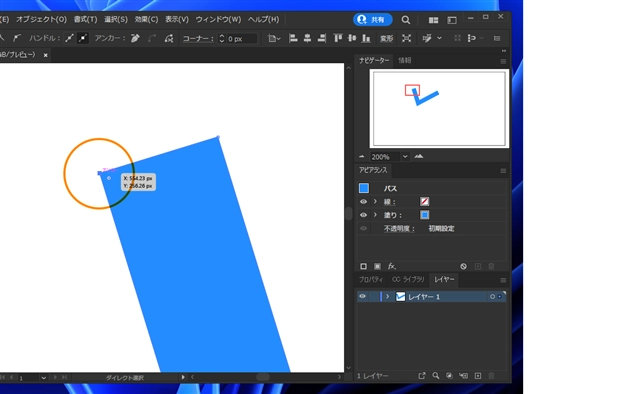Click the 不透明度 opacity link
This screenshot has height=394, width=640.
pos(399,229)
